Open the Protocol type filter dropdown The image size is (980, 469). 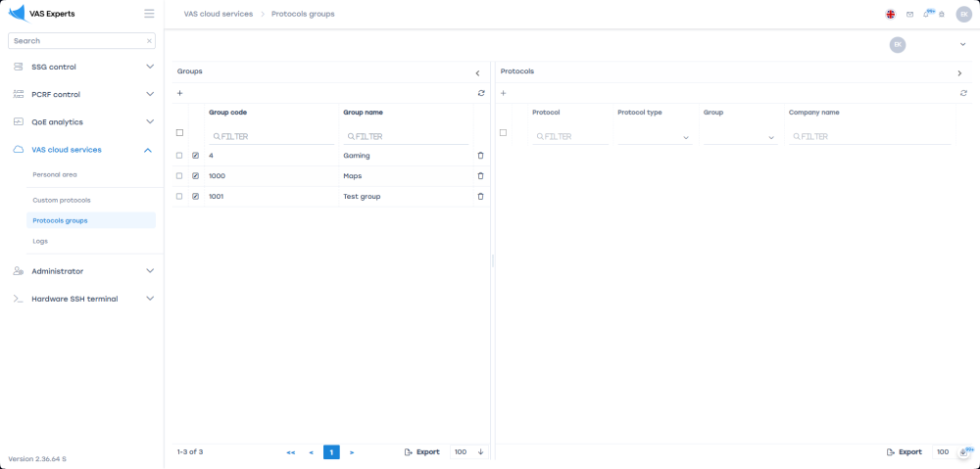tap(654, 137)
